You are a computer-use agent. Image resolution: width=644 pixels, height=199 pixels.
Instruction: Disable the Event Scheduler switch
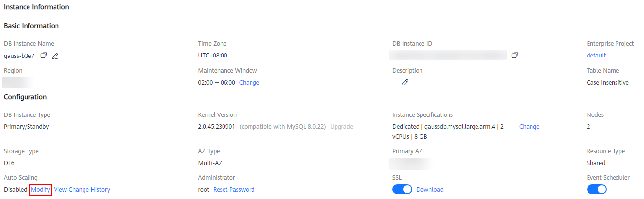coord(597,189)
